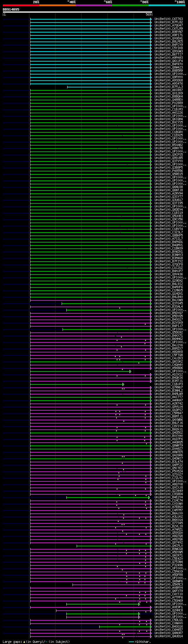Select hit UniRef100_B2VSK9
188x644 pixels.
[169, 323]
